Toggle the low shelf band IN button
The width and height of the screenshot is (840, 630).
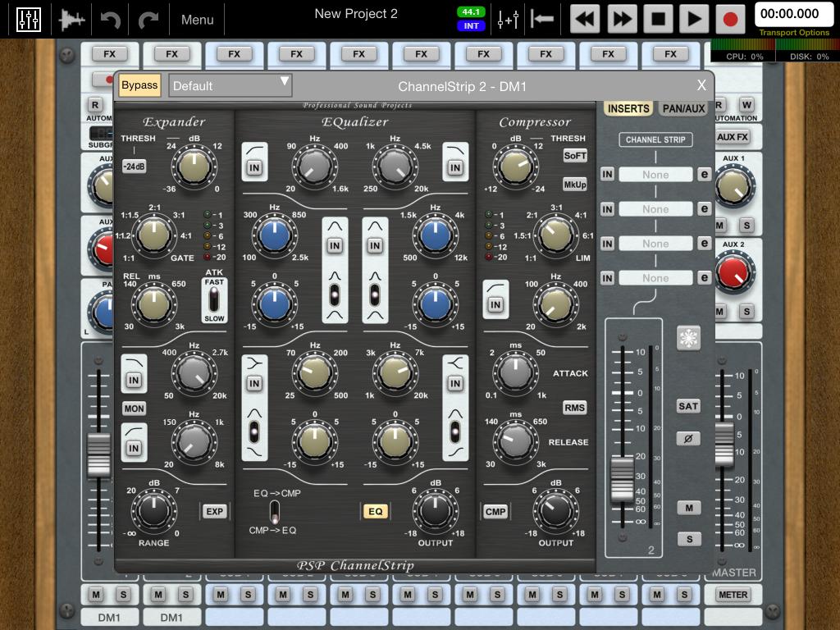[x=254, y=384]
